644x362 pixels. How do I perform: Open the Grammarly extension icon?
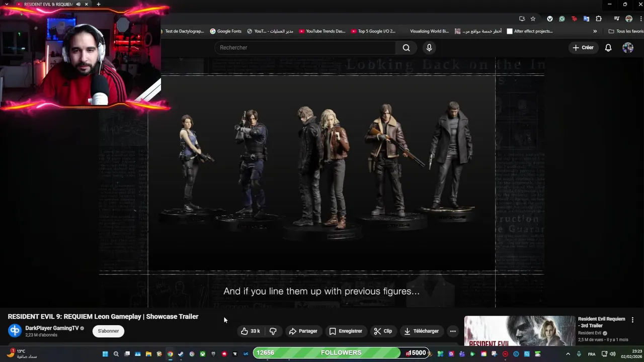(x=561, y=19)
